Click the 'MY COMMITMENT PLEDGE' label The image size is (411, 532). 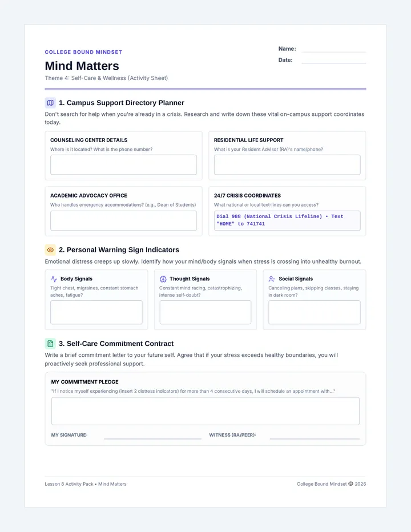85,382
